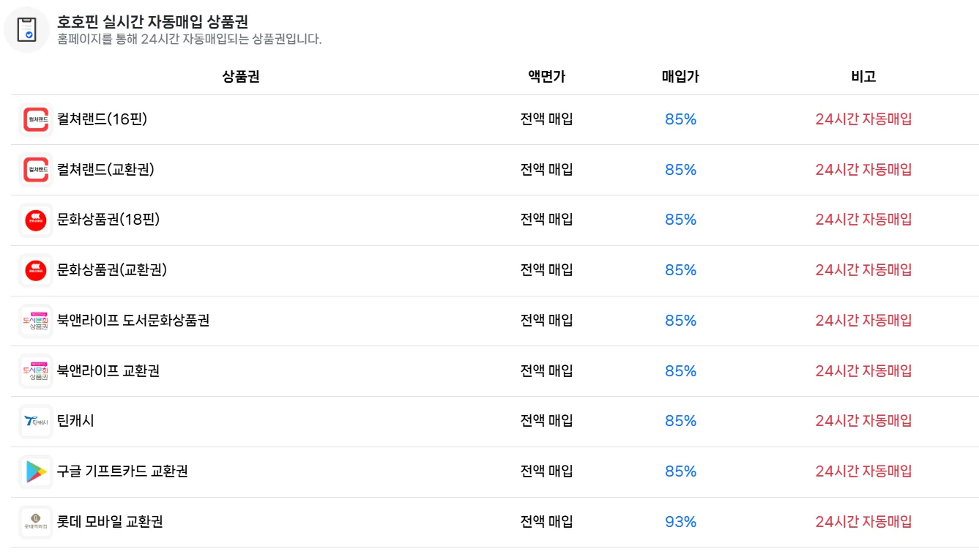Viewport: 979px width, 560px height.
Task: Click 전액 매입 in the 문화상품권(교환권) row
Action: [x=546, y=270]
